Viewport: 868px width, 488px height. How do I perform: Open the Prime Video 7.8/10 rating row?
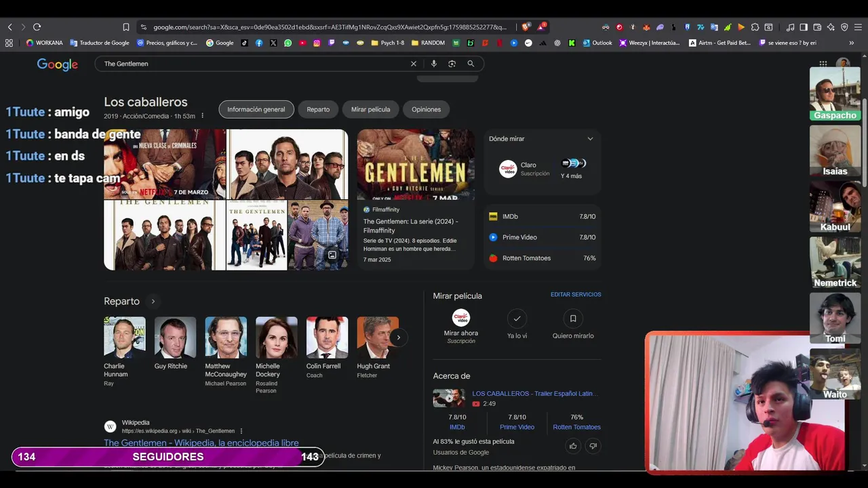click(542, 237)
